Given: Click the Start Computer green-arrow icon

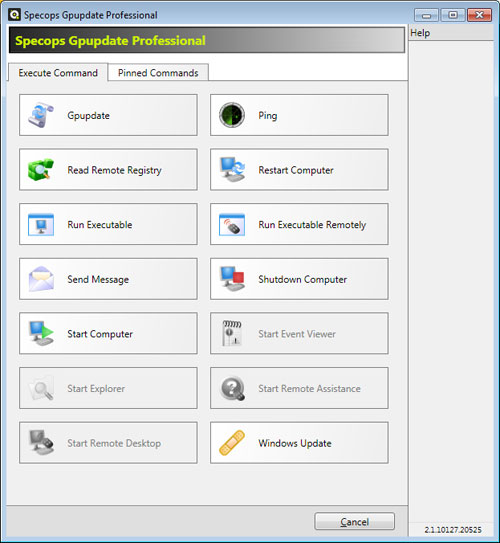Looking at the screenshot, I should pos(41,333).
